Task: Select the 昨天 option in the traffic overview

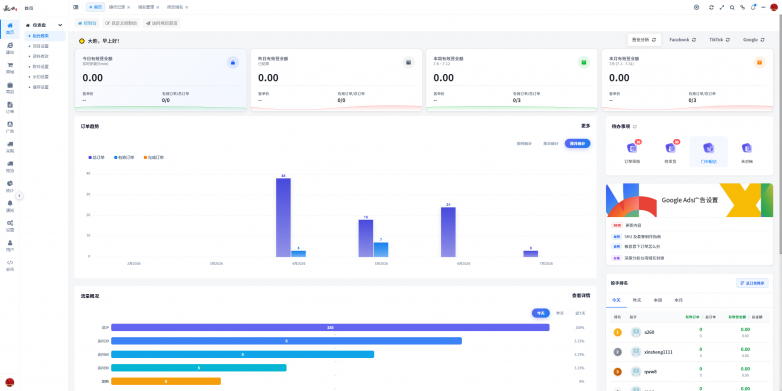Action: point(560,313)
